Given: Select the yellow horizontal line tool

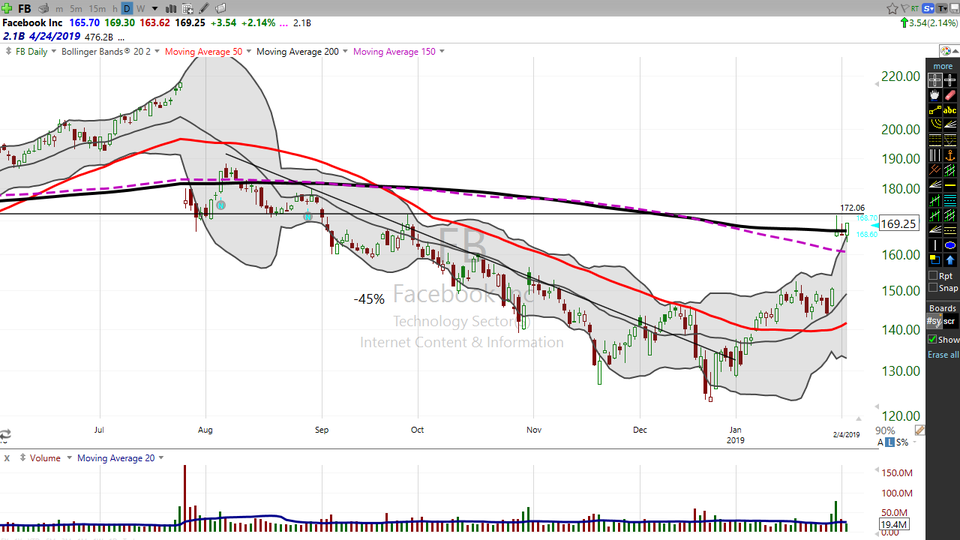Looking at the screenshot, I should pyautogui.click(x=950, y=185).
